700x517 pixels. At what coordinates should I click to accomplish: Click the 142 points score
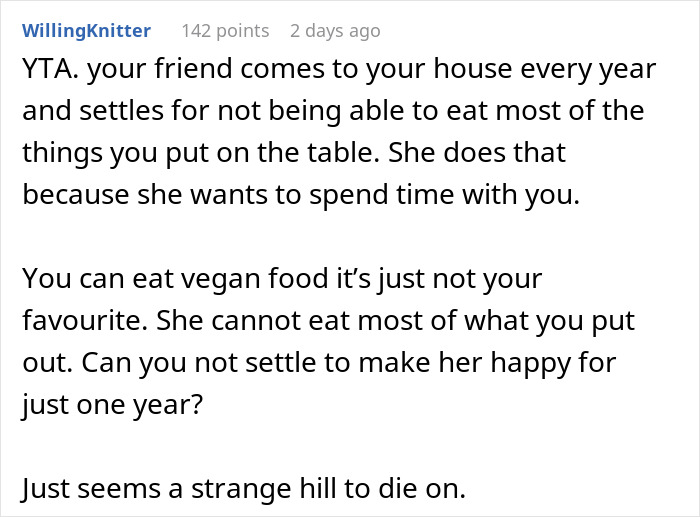point(225,31)
